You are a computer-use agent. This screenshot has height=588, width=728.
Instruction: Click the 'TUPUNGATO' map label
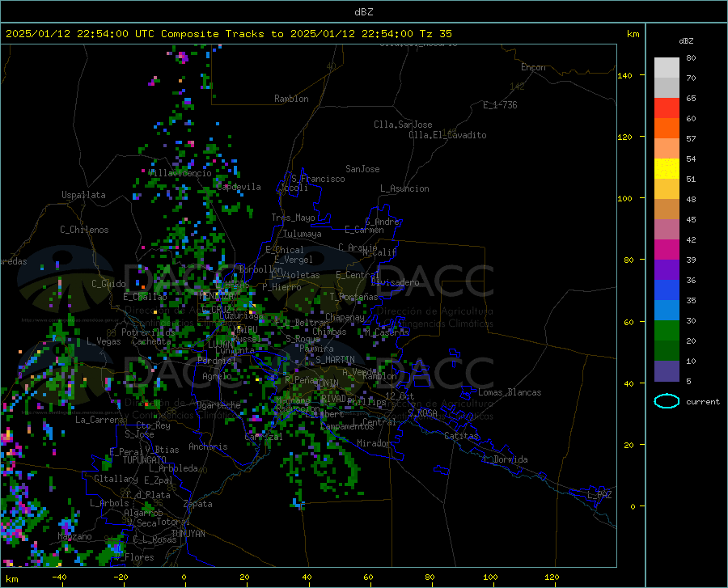145,460
